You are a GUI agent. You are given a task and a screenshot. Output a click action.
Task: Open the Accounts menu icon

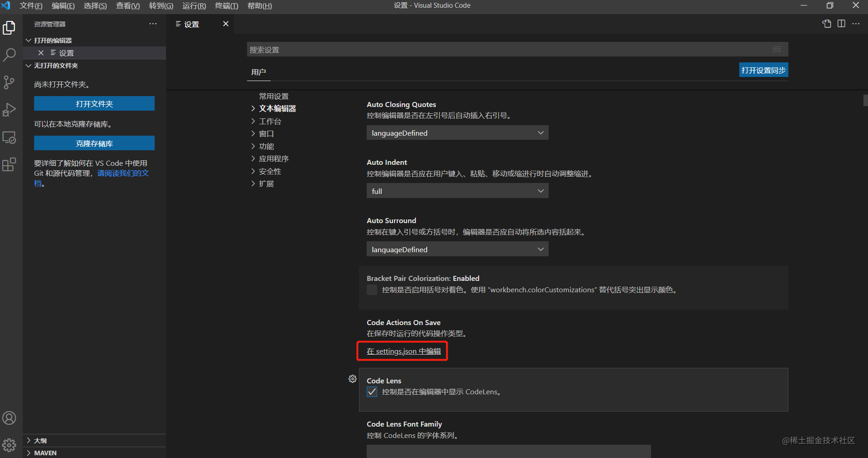pos(9,418)
